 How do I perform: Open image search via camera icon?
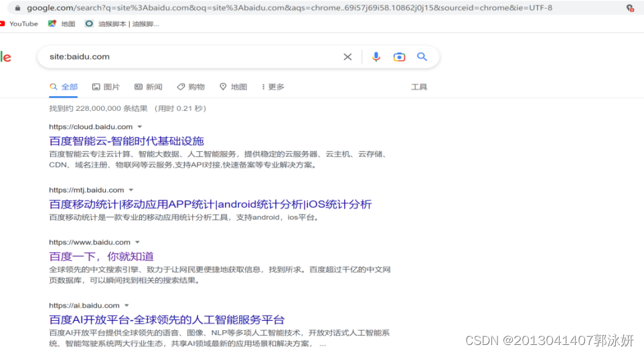(x=399, y=57)
